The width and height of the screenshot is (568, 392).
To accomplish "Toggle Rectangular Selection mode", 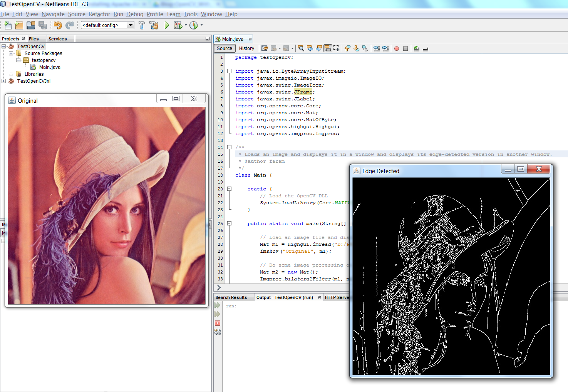I will 336,48.
